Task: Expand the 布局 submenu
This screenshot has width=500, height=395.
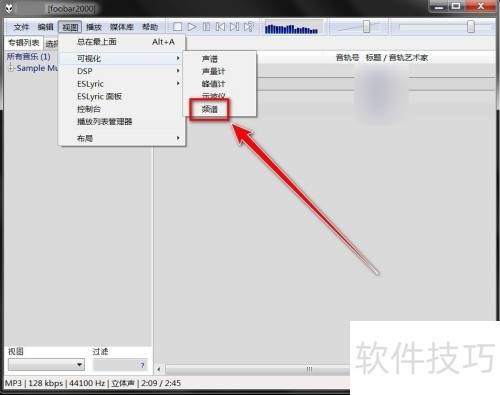Action: click(x=122, y=138)
